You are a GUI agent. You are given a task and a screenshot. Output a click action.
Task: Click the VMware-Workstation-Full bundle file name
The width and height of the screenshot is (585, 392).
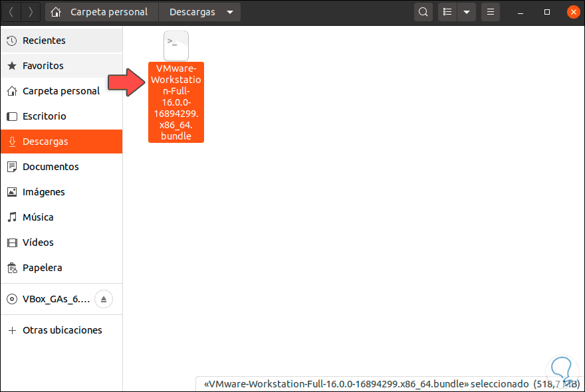point(176,102)
